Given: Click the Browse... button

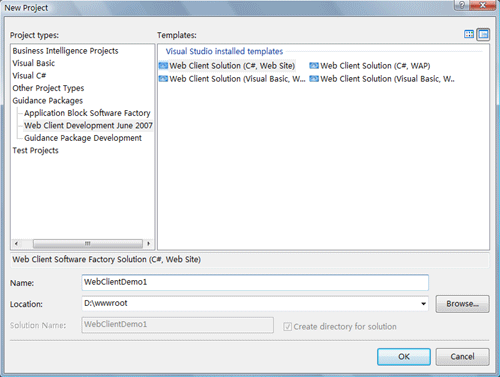Looking at the screenshot, I should tap(462, 304).
